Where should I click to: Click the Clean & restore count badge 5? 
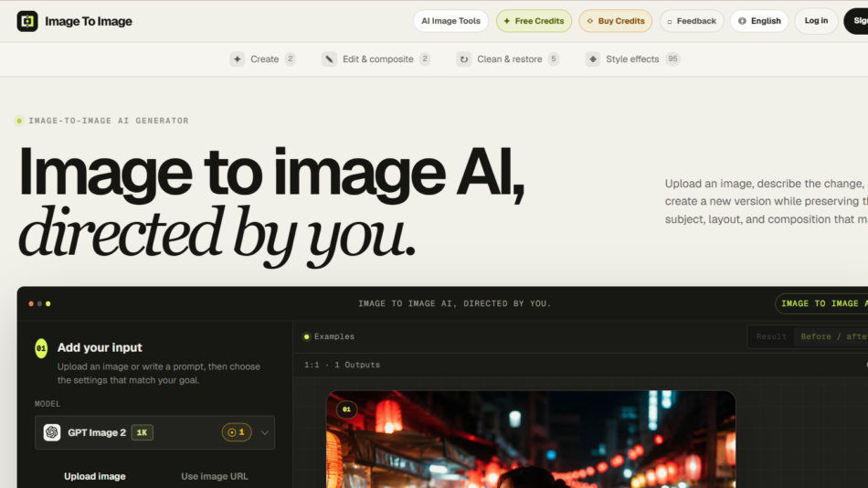tap(553, 58)
